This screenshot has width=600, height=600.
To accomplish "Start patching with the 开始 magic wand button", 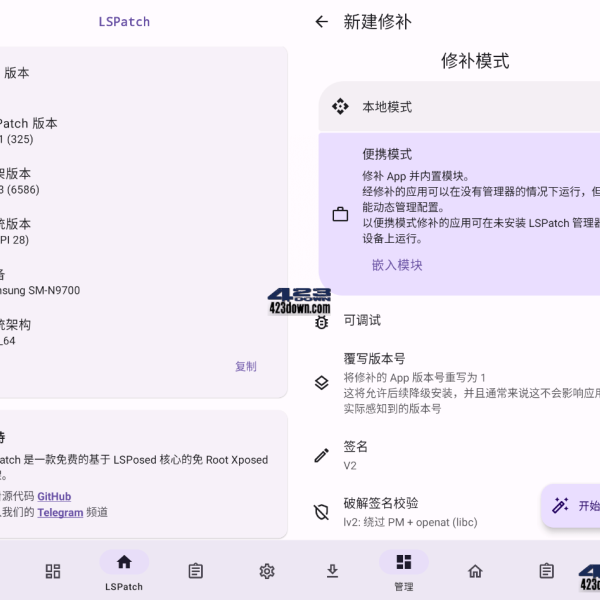I will [x=571, y=506].
